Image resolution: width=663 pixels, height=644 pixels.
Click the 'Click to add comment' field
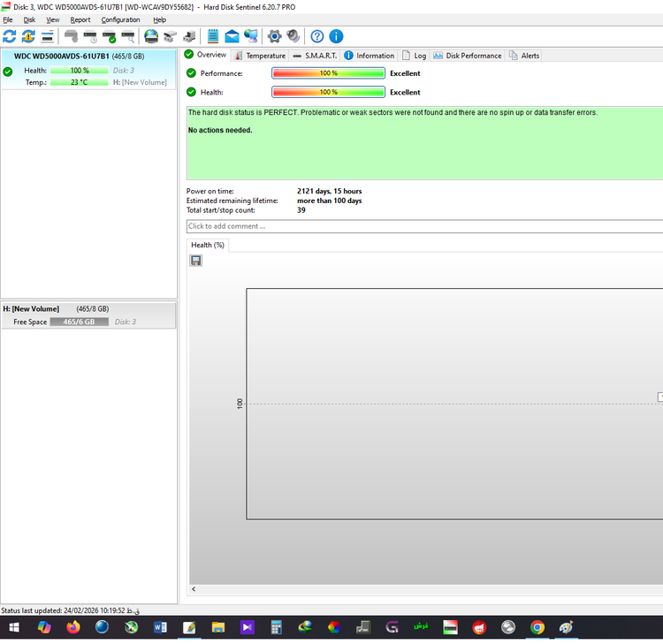424,226
